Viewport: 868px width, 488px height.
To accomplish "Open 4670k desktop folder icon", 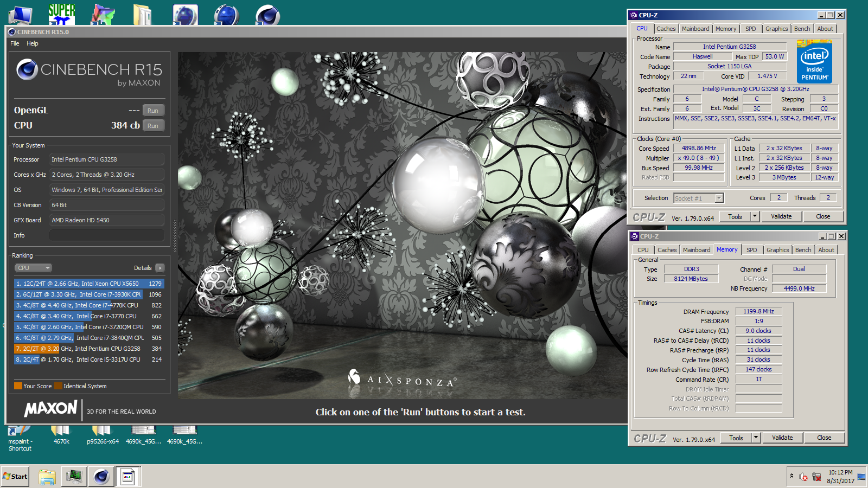I will (x=61, y=435).
